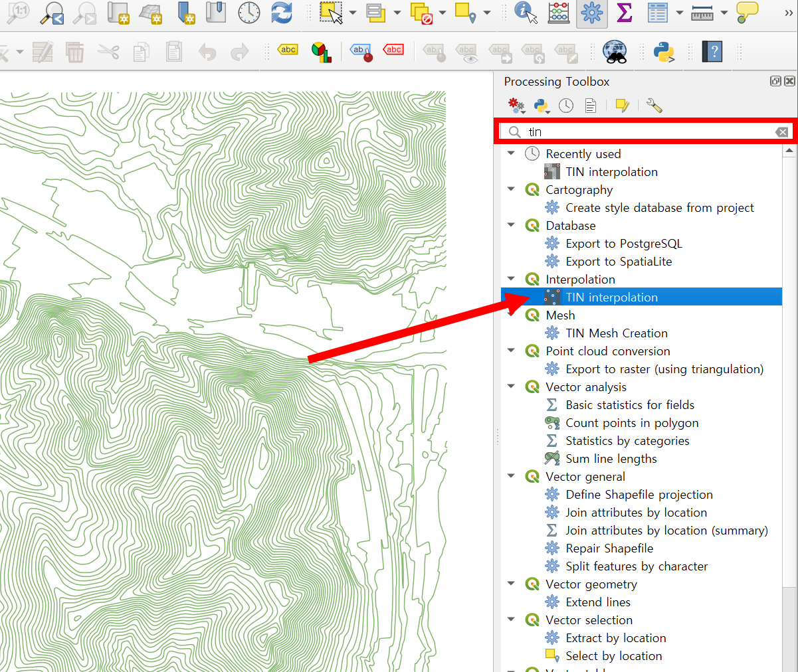Expand Select by Location dropdown arrow
Viewport: 798px width, 672px height.
tap(487, 13)
